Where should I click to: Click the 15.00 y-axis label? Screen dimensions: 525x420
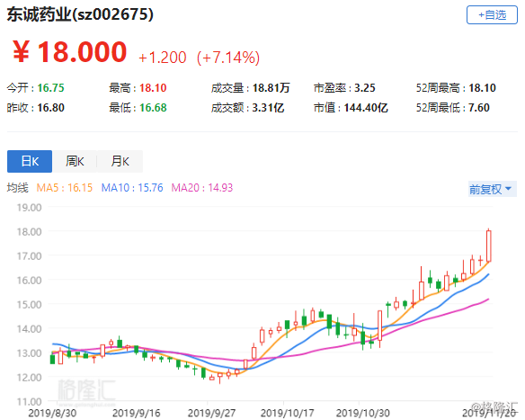click(x=30, y=305)
